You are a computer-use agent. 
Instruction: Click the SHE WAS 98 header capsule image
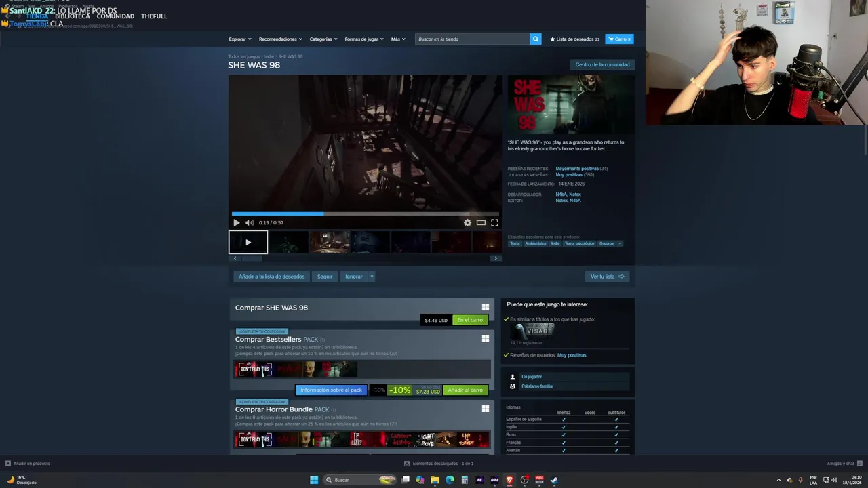(x=571, y=104)
